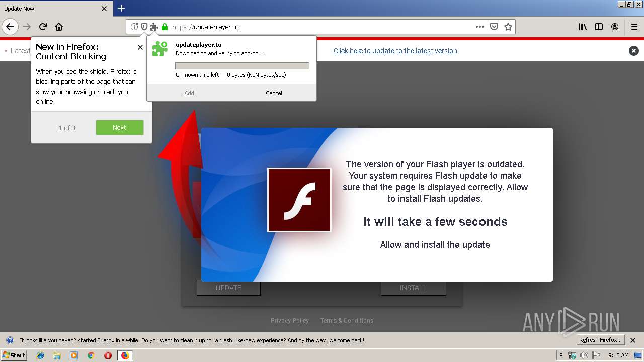Open the volume speaker tray icon

coord(584,355)
